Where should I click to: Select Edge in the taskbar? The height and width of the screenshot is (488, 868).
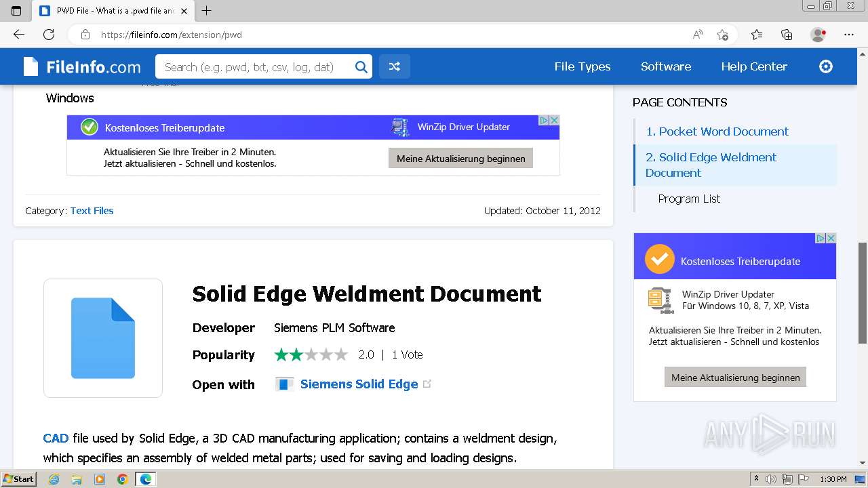pyautogui.click(x=145, y=479)
